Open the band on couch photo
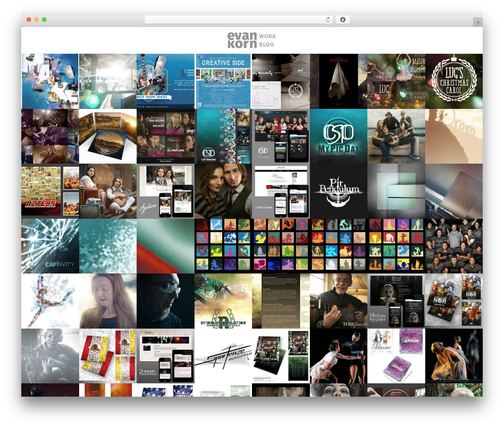 pyautogui.click(x=396, y=136)
